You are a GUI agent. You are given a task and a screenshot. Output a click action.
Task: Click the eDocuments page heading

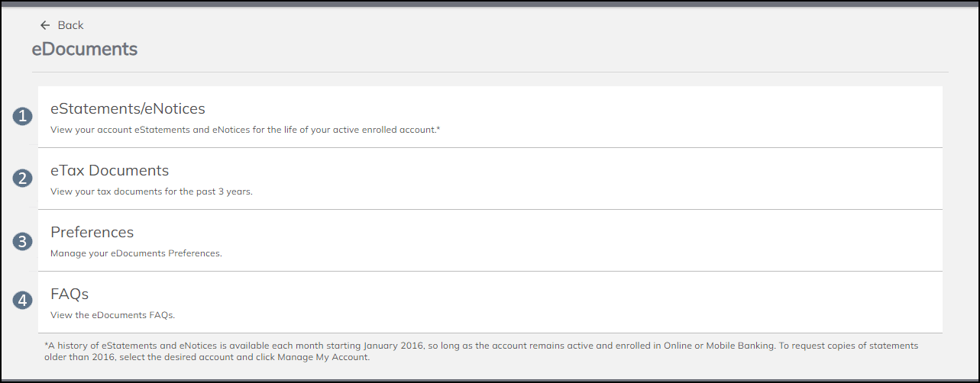point(85,50)
